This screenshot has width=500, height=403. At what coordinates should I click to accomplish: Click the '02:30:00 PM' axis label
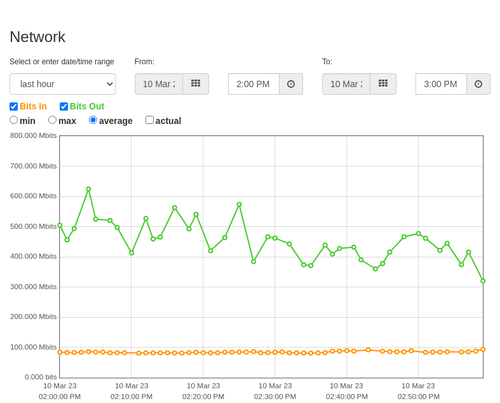point(275,397)
